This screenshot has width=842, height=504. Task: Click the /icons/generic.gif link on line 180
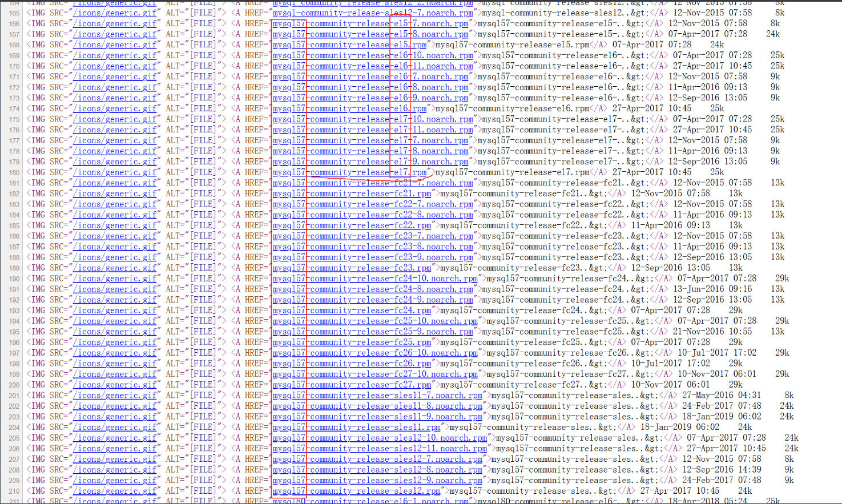pos(115,172)
